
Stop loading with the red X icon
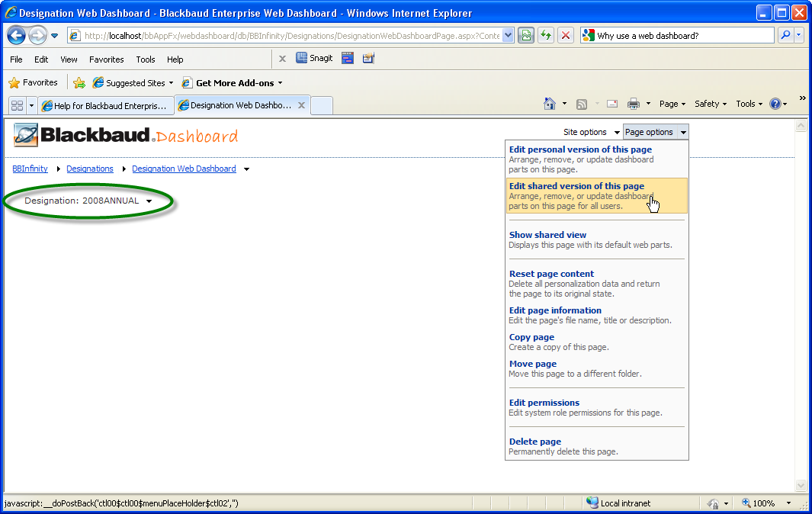[x=566, y=36]
